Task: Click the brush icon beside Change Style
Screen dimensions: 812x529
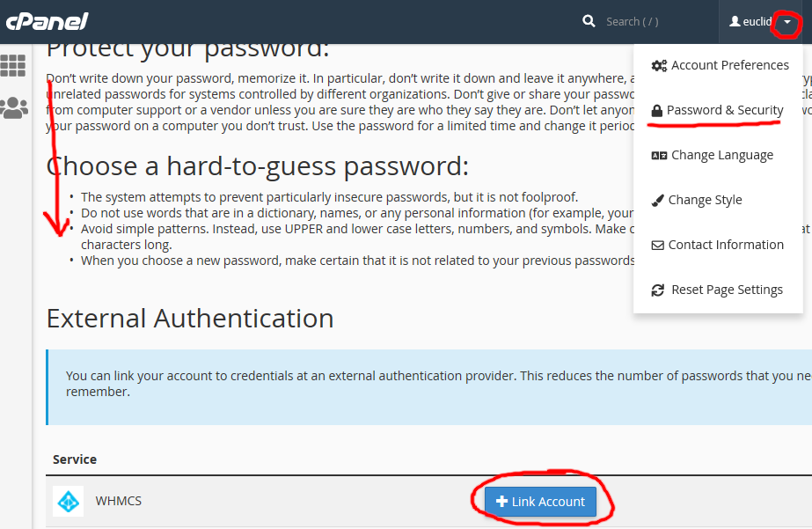Action: click(x=658, y=199)
